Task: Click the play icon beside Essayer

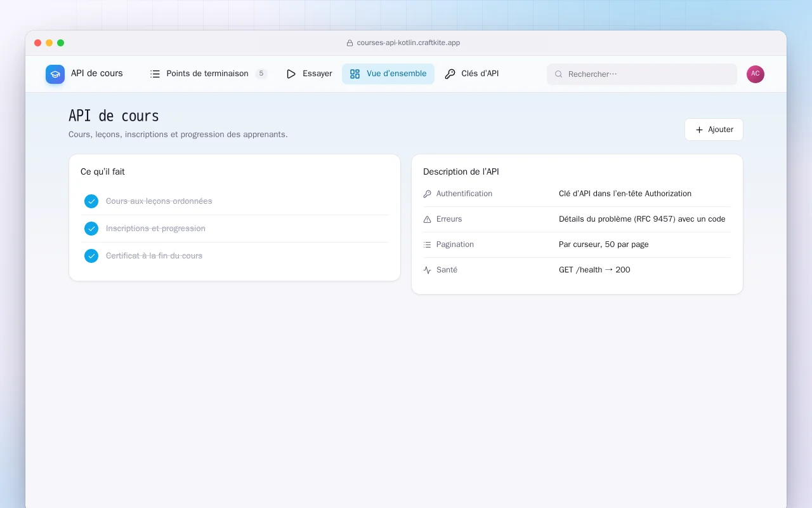Action: click(x=291, y=74)
